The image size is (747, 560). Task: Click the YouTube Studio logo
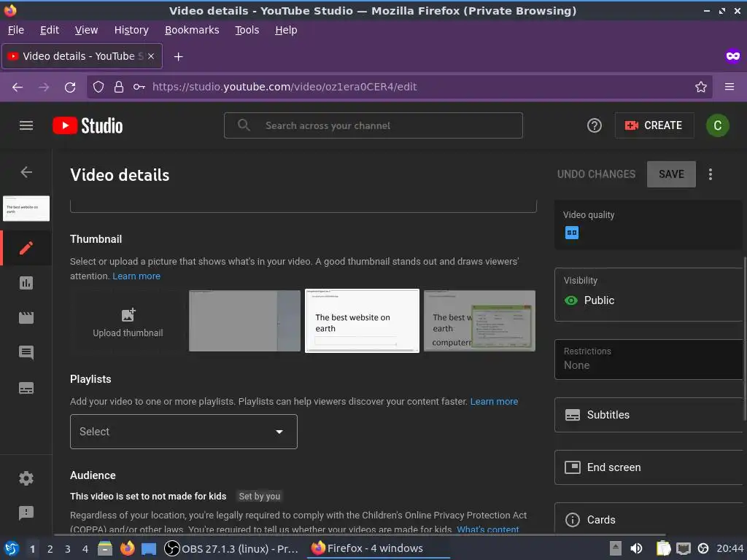click(x=88, y=125)
